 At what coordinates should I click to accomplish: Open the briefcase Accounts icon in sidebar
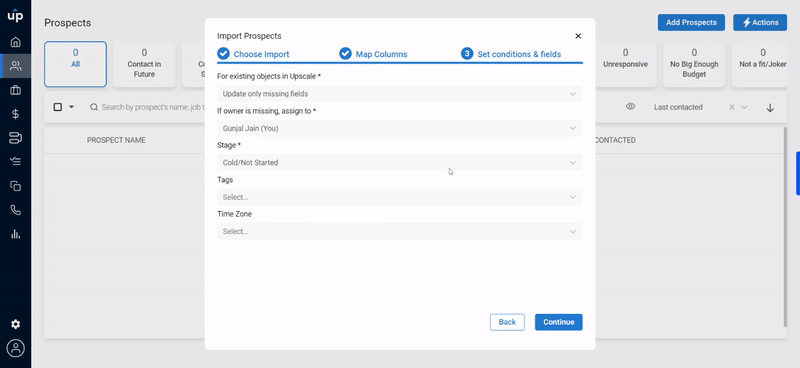[x=15, y=90]
